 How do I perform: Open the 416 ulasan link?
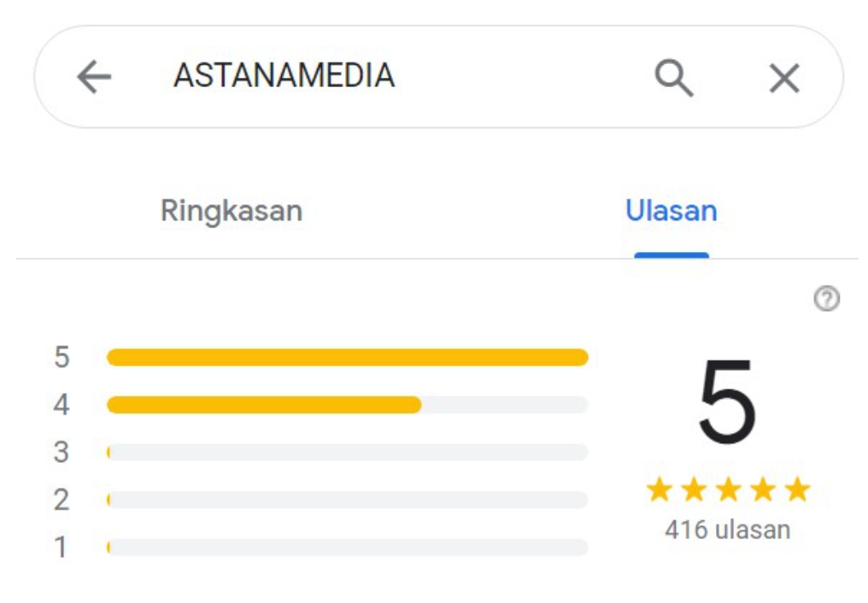[728, 530]
